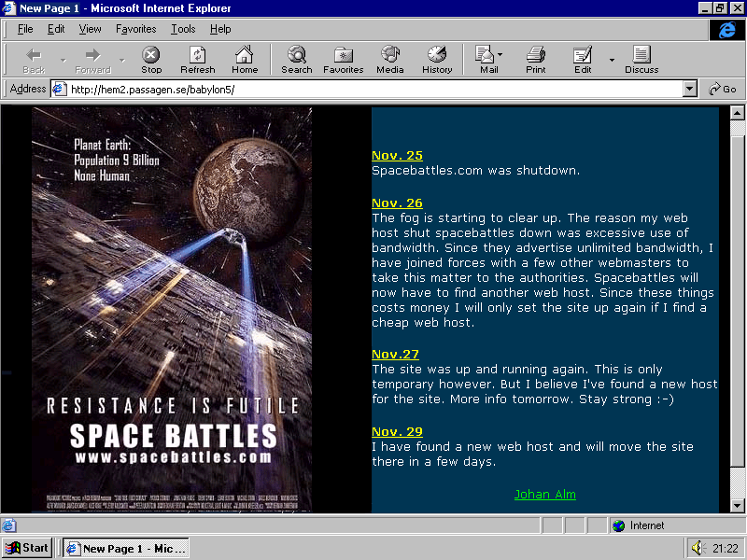Click the Space Battles poster image
Screen dimensions: 747x560
tap(172, 310)
